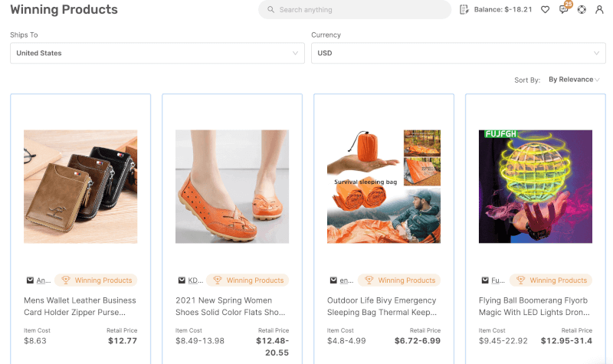Open Flying Ball Boomerang Flyorb title
This screenshot has height=364, width=613.
(x=534, y=306)
